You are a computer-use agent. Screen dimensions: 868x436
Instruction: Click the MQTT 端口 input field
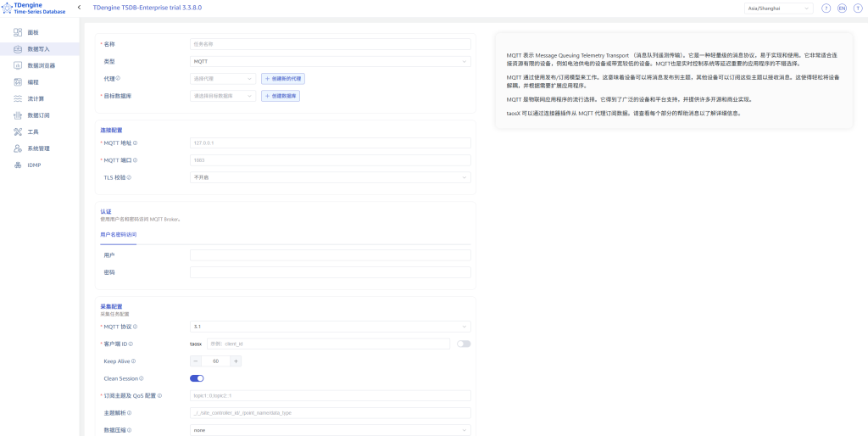tap(330, 160)
